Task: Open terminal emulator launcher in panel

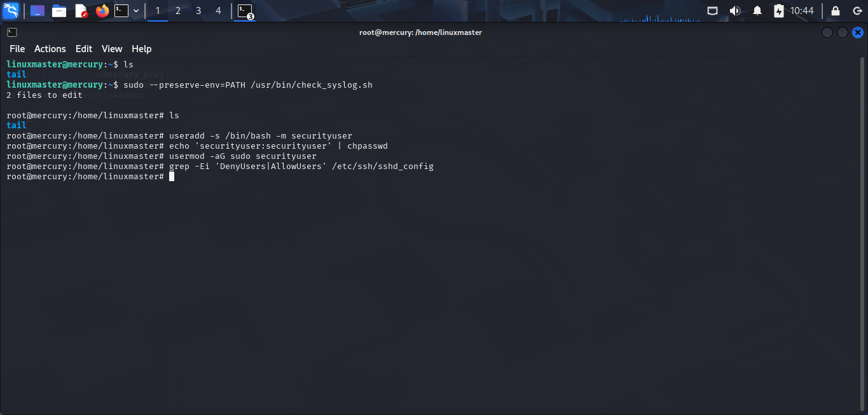Action: [121, 11]
